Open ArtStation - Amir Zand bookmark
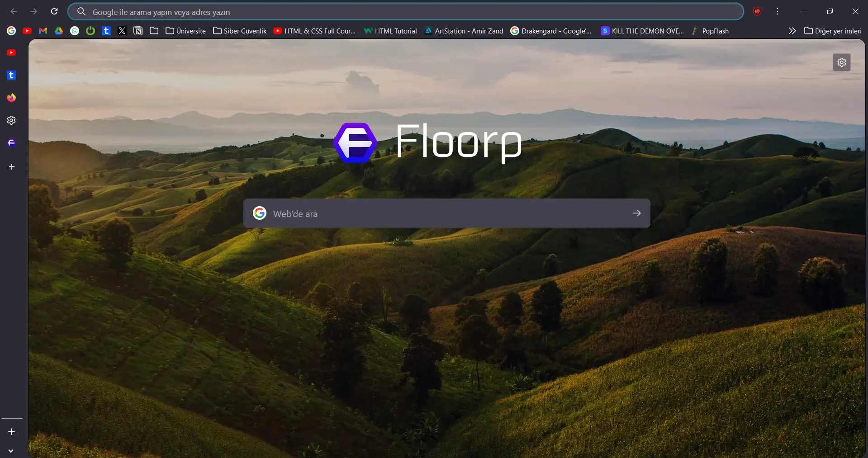 [x=464, y=31]
